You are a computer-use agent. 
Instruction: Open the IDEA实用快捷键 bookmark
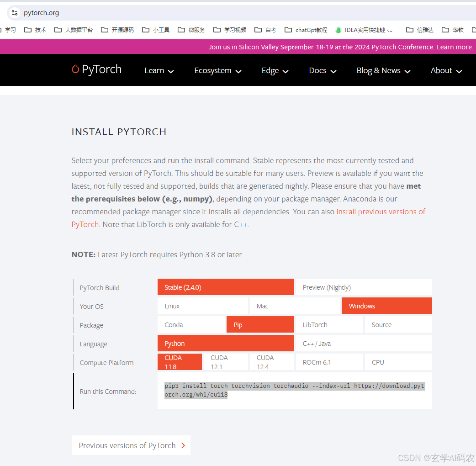pyautogui.click(x=364, y=30)
